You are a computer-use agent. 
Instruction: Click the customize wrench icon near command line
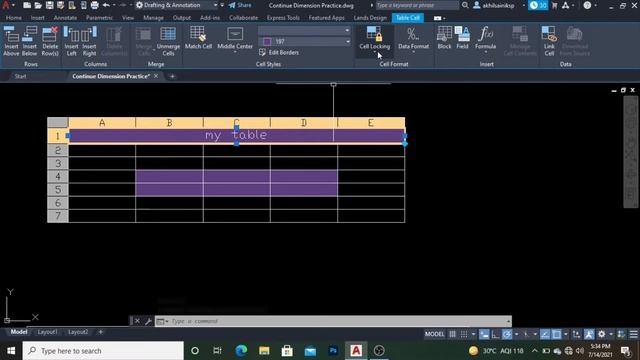point(148,321)
